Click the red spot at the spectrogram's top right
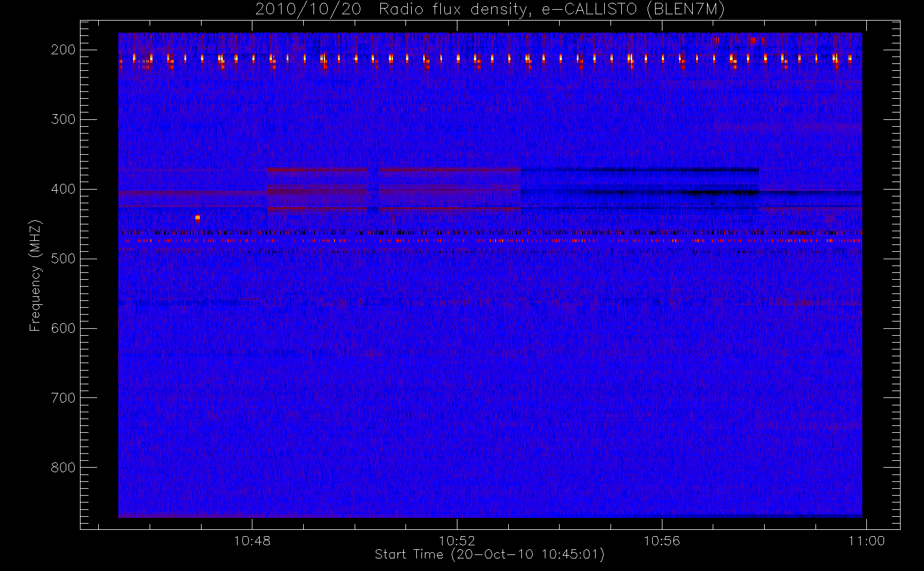The width and height of the screenshot is (924, 571). coord(753,40)
